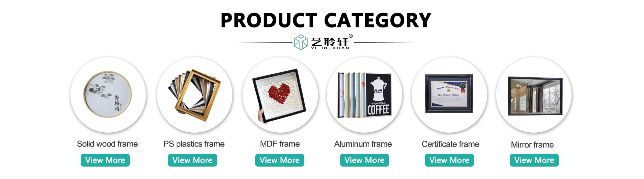This screenshot has height=179, width=644.
Task: Click View More under PS plastics frame
Action: 193,160
